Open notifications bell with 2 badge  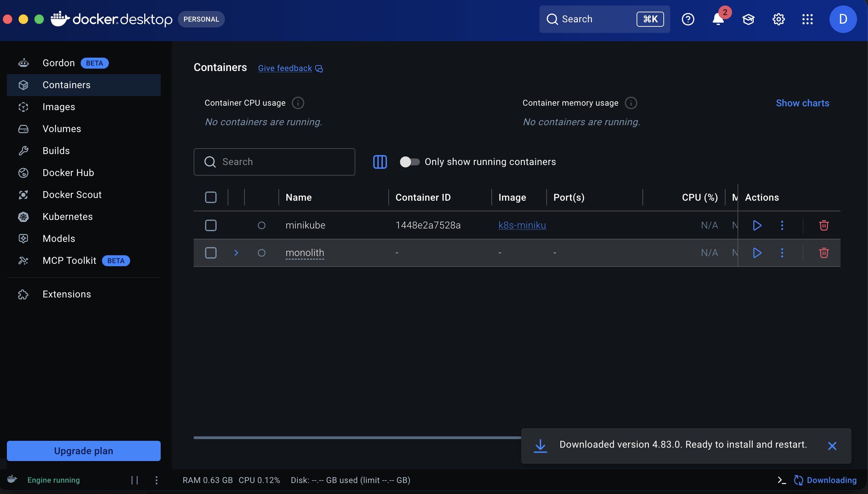(x=718, y=19)
